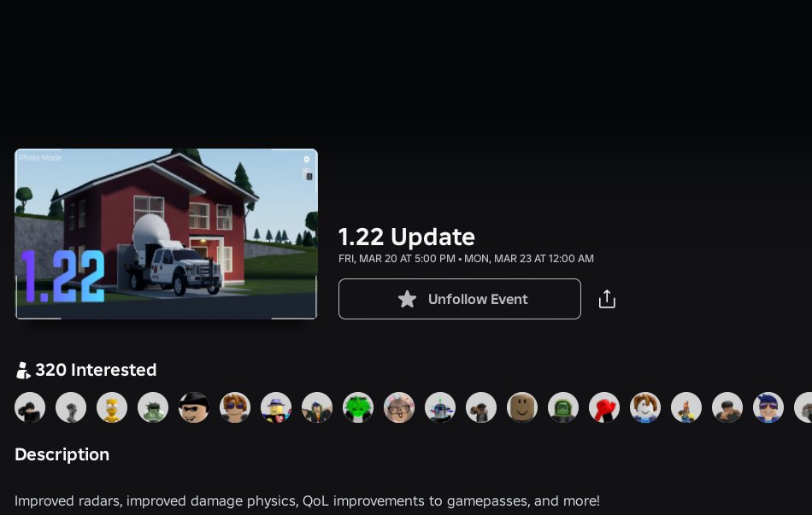The image size is (812, 515).
Task: Open the green zombie face avatar
Action: click(563, 407)
